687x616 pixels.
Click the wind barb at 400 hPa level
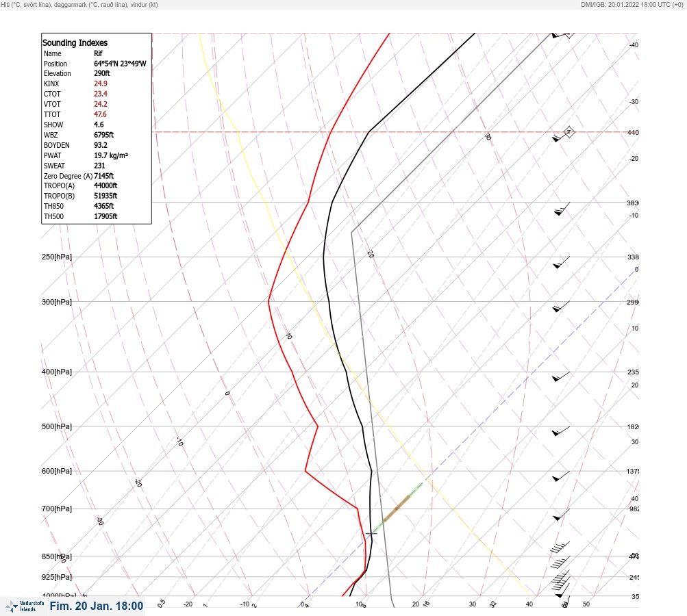pos(561,376)
